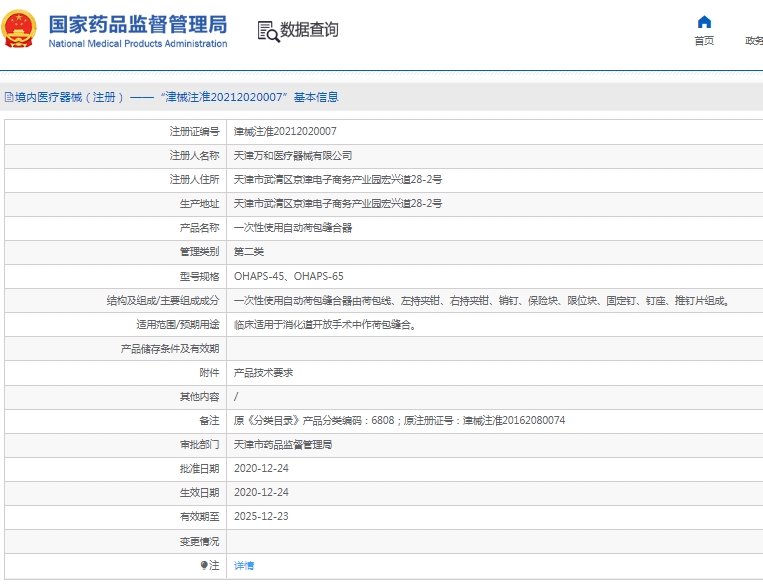
Task: Click the 管理类别 row label
Action: point(200,252)
